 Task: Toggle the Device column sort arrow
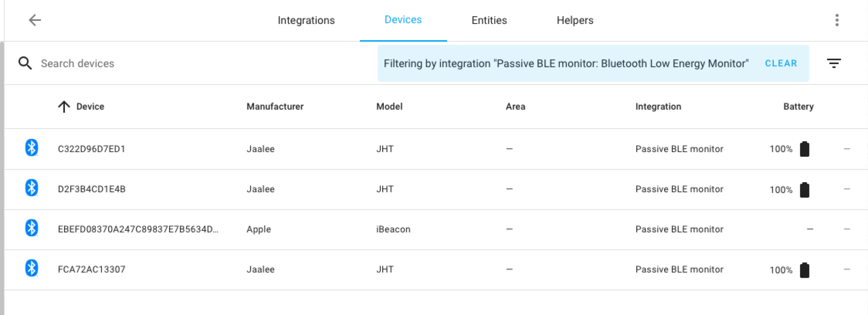pos(64,106)
